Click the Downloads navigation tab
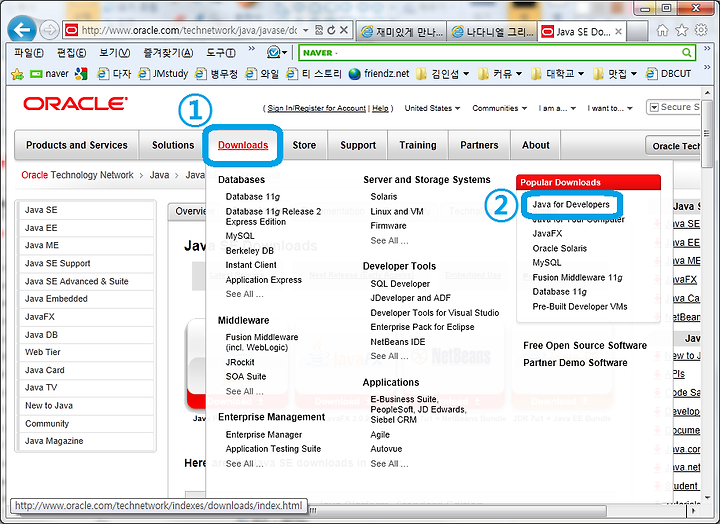 coord(243,145)
